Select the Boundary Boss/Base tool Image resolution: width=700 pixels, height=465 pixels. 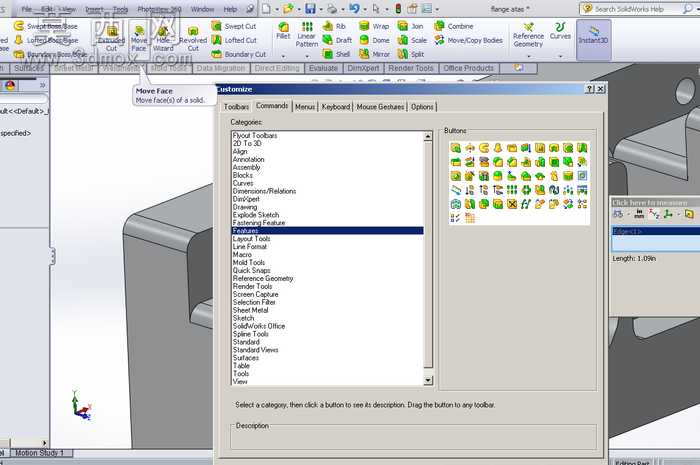[x=50, y=54]
